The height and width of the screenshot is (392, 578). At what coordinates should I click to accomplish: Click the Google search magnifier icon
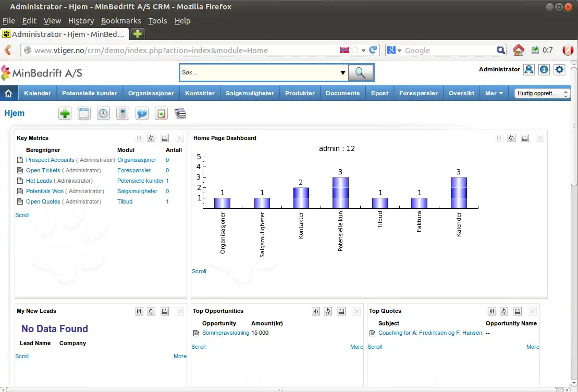(x=500, y=50)
